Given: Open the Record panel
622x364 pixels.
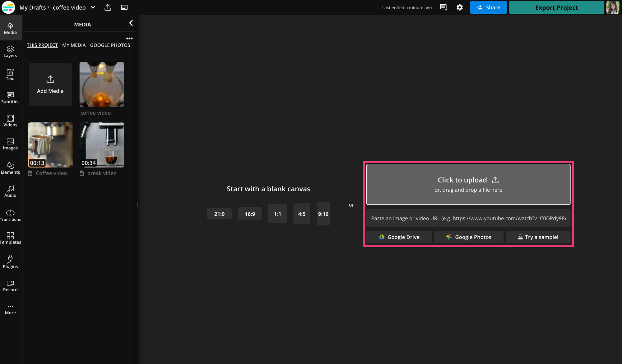Looking at the screenshot, I should click(10, 286).
